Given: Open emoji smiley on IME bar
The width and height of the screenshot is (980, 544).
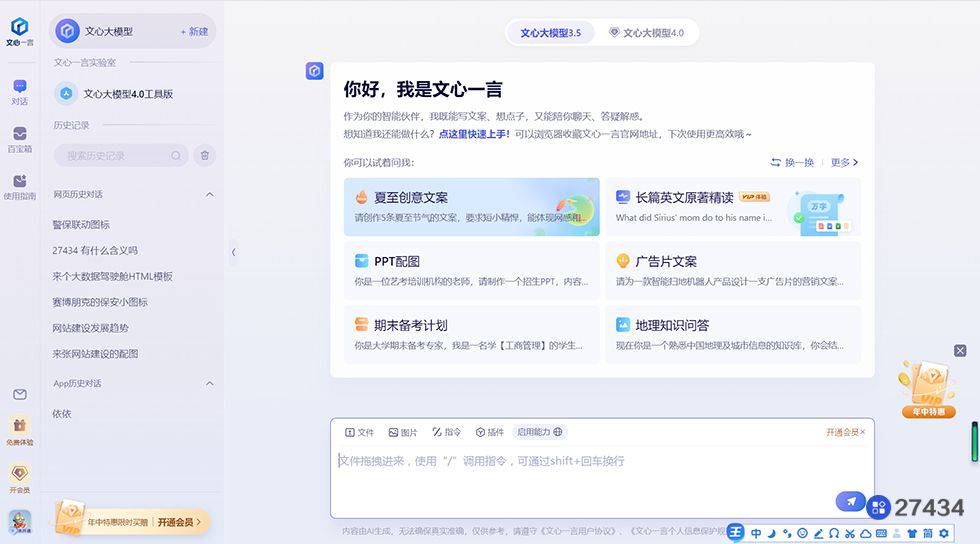Looking at the screenshot, I should tap(802, 533).
